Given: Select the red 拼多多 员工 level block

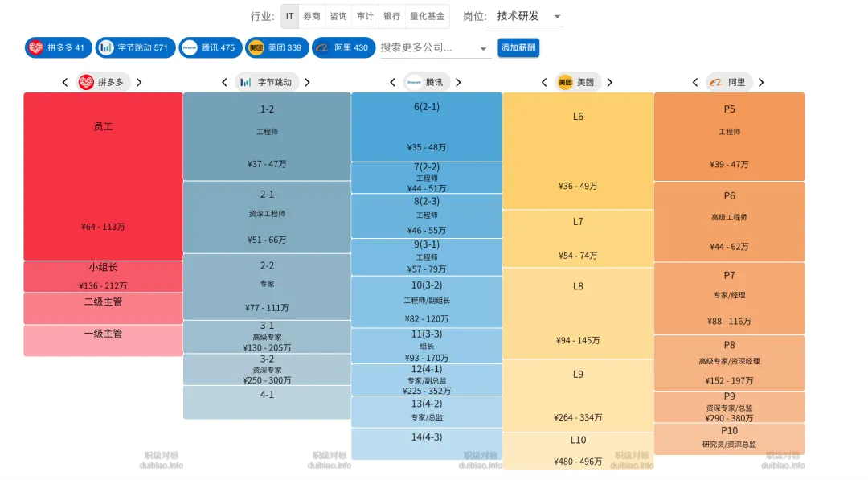Looking at the screenshot, I should [103, 176].
